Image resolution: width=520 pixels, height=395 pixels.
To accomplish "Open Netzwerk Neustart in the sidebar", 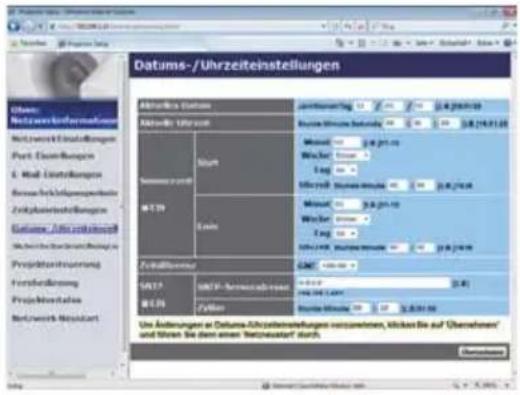I will pyautogui.click(x=55, y=318).
